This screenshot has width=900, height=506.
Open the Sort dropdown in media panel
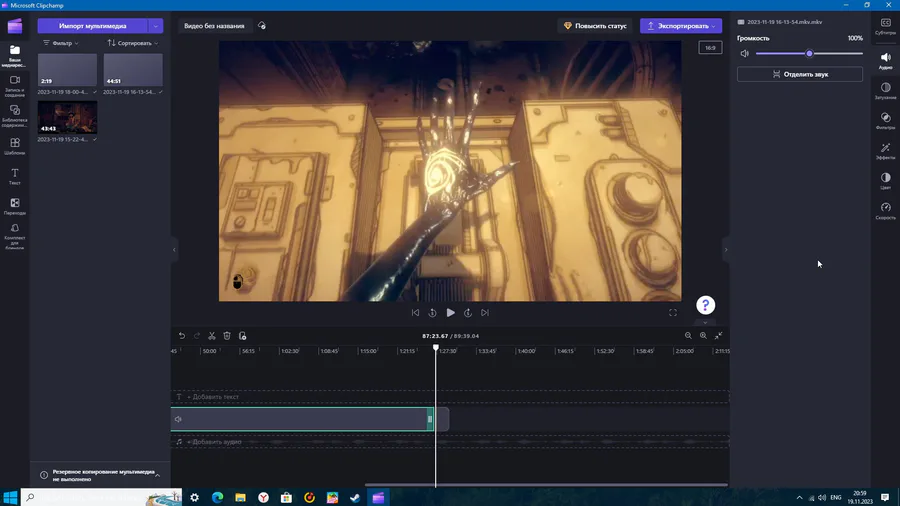pos(133,43)
